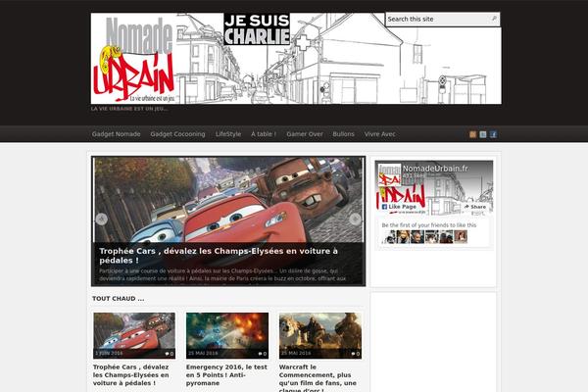Image resolution: width=588 pixels, height=392 pixels.
Task: Click 'Be the first of your friends' text
Action: pos(429,225)
